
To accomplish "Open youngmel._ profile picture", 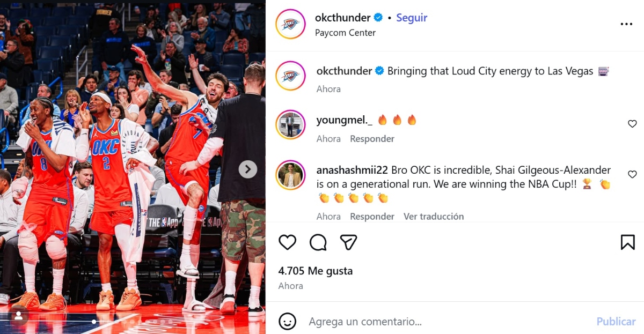I will pos(290,125).
